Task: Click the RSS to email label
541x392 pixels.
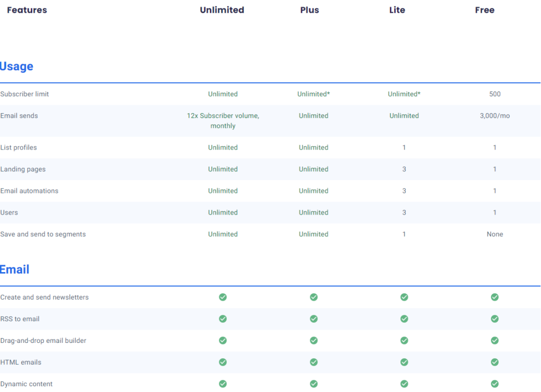Action: (20, 319)
